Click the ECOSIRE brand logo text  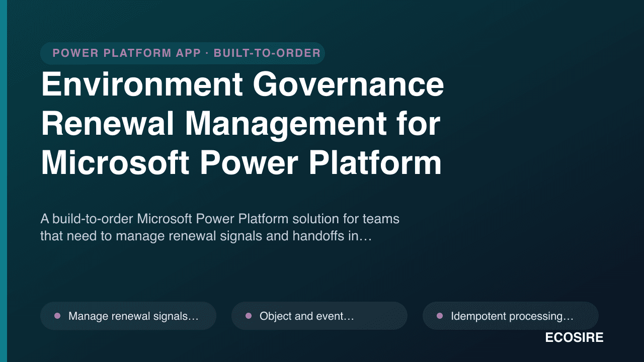tap(574, 338)
